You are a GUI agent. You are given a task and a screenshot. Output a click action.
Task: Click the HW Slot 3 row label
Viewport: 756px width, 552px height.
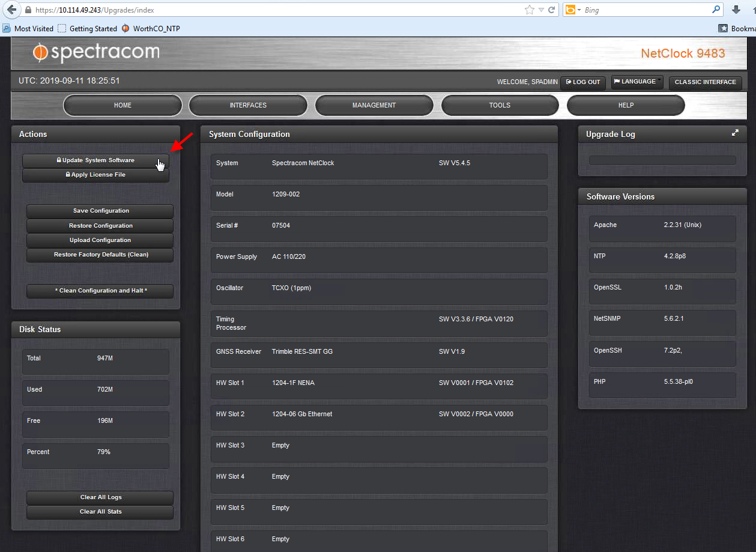(x=230, y=445)
